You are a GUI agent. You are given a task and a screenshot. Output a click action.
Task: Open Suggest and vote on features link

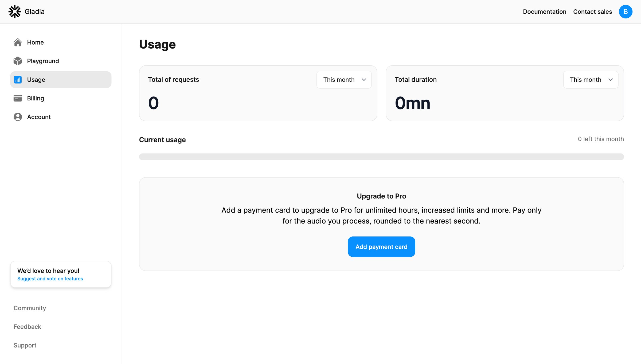(x=50, y=279)
